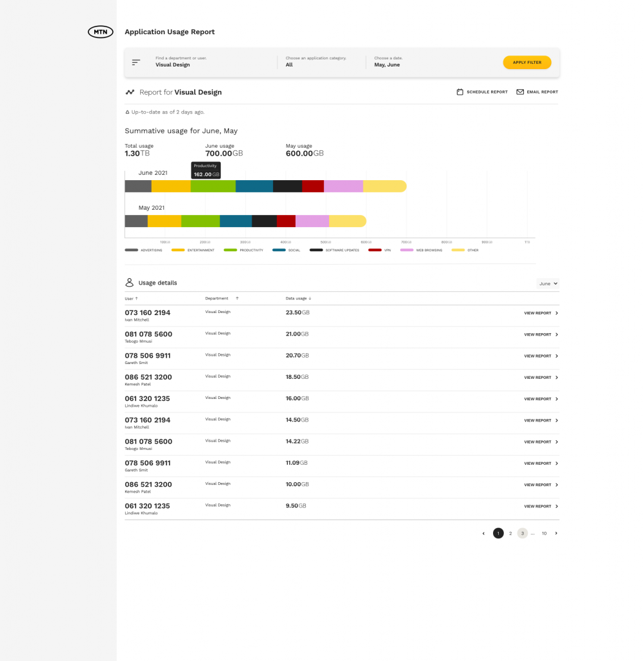
Task: Click the user icon next to Usage details
Action: point(130,283)
